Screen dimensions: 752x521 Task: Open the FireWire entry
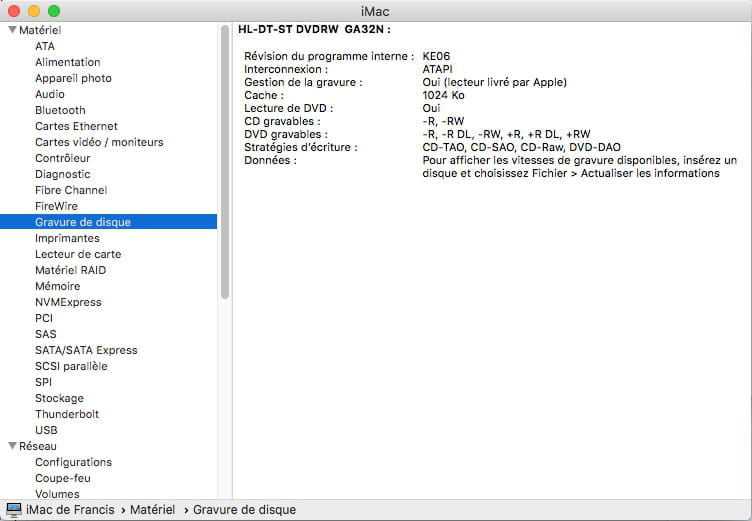pyautogui.click(x=57, y=206)
